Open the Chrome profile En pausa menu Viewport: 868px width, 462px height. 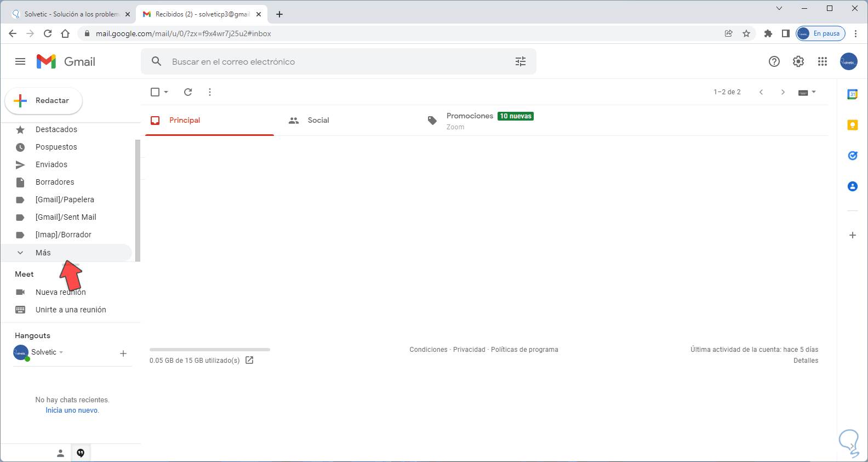821,33
